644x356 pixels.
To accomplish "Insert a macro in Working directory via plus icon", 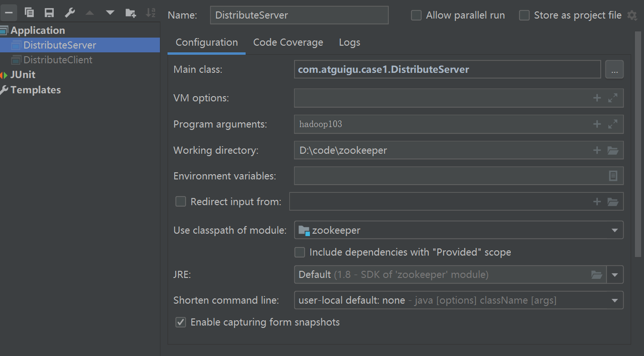I will (x=597, y=150).
